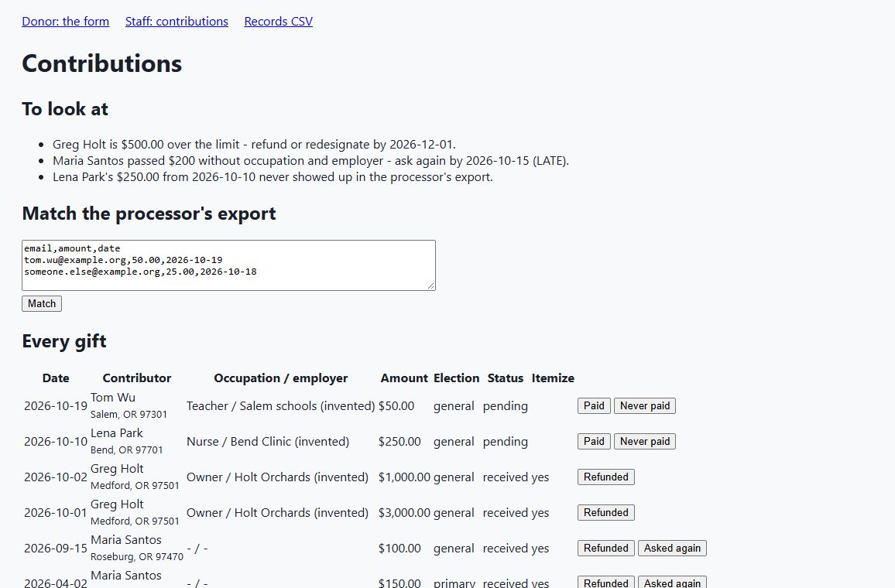Click the Status column header
The width and height of the screenshot is (895, 588).
[x=505, y=378]
